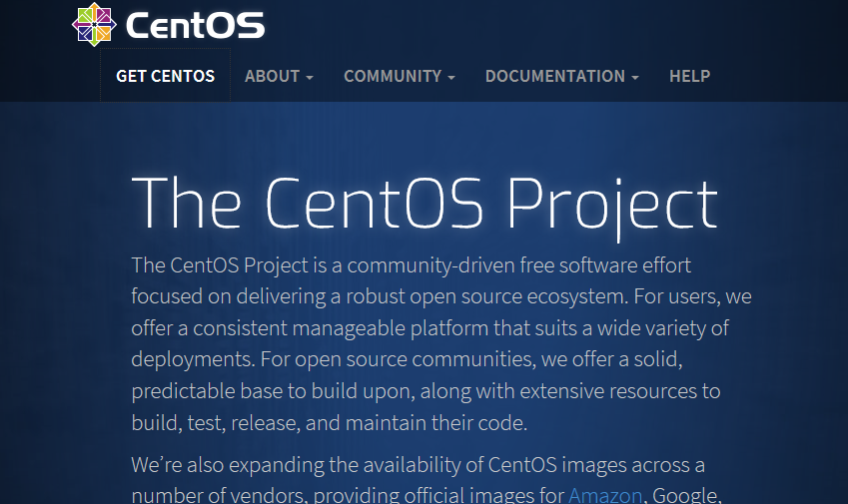Click the text 'build, test, release, and maintain their code.'
Viewport: 848px width, 504px height.
tap(329, 423)
